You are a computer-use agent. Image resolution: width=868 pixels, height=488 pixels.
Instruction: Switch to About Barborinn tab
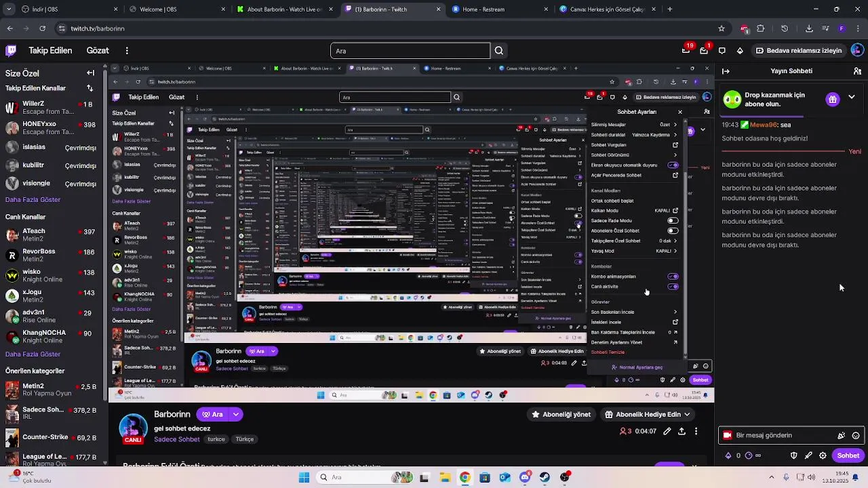[285, 9]
